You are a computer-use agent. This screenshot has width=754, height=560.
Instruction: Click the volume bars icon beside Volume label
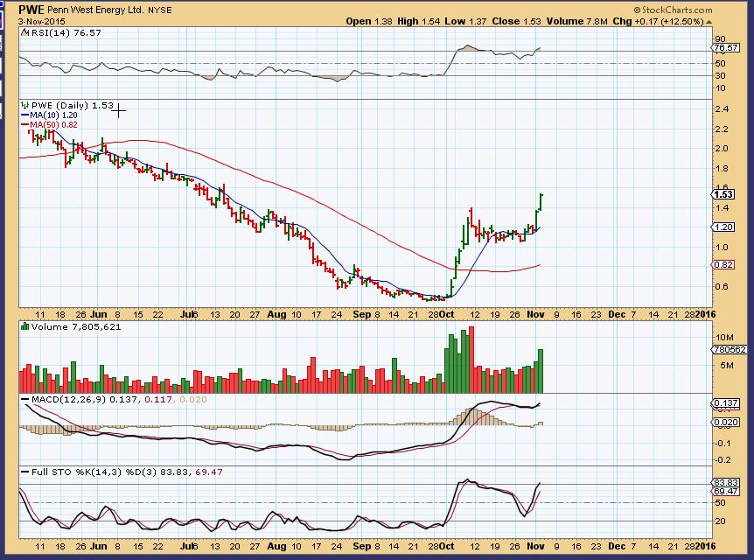coord(25,326)
